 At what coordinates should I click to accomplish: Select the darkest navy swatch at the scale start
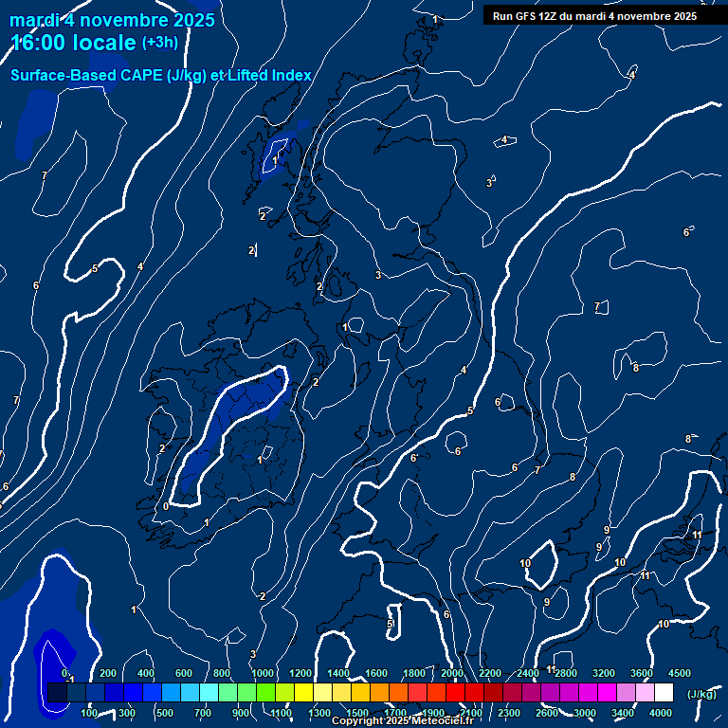(57, 692)
